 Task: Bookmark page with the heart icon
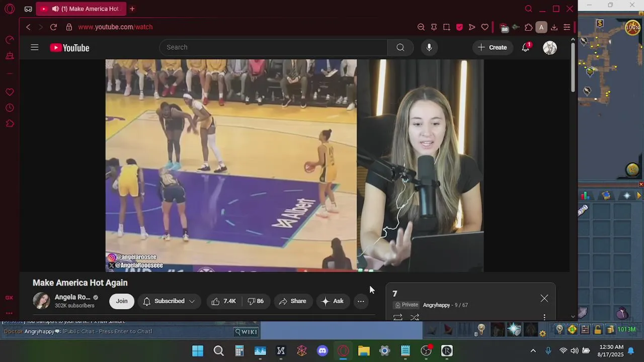pyautogui.click(x=485, y=27)
